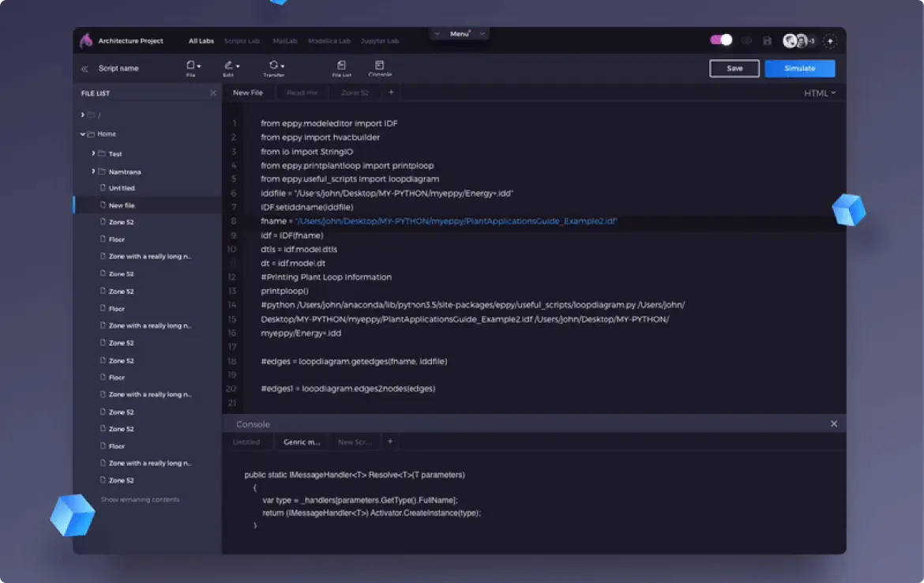Expand the Namtrana folder chevron
The width and height of the screenshot is (924, 583).
pos(93,171)
